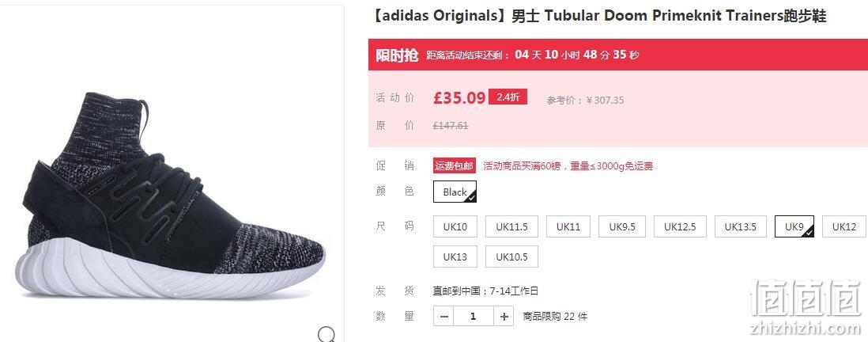Click the 运费包邮 promotion badge

tap(455, 165)
